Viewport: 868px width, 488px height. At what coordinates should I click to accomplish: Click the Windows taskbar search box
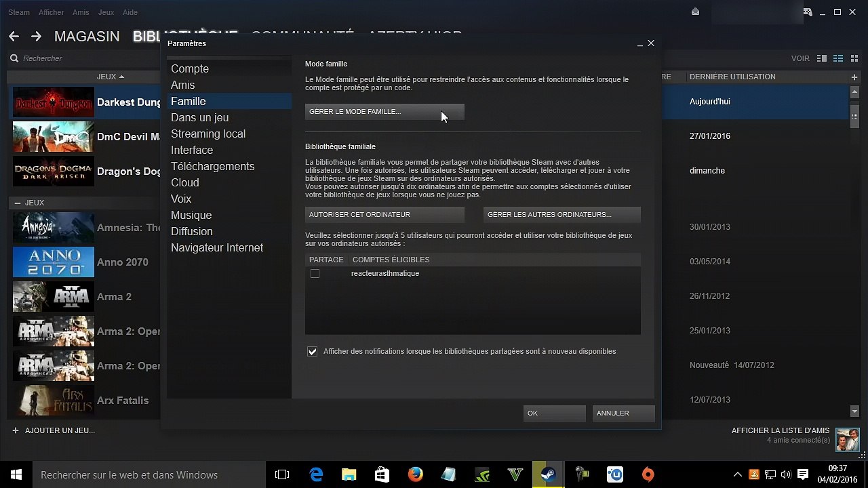tap(149, 474)
